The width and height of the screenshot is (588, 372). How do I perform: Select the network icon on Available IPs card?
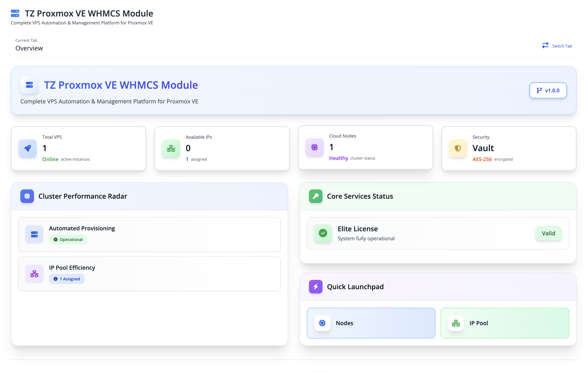point(171,148)
